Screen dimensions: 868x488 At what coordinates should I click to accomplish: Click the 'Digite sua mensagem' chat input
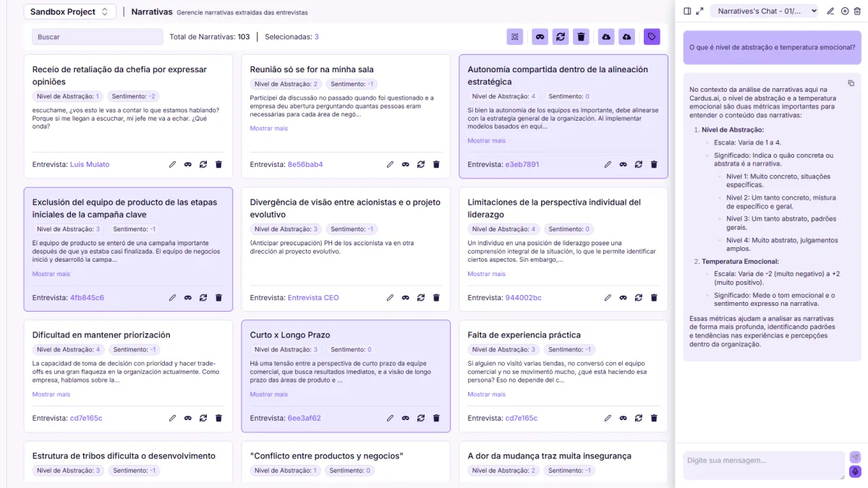click(x=763, y=461)
